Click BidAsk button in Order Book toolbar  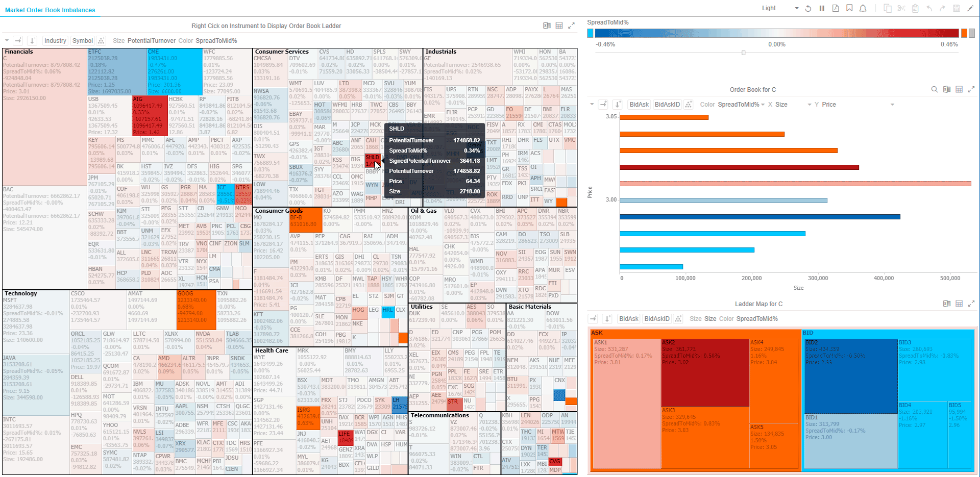pos(639,104)
